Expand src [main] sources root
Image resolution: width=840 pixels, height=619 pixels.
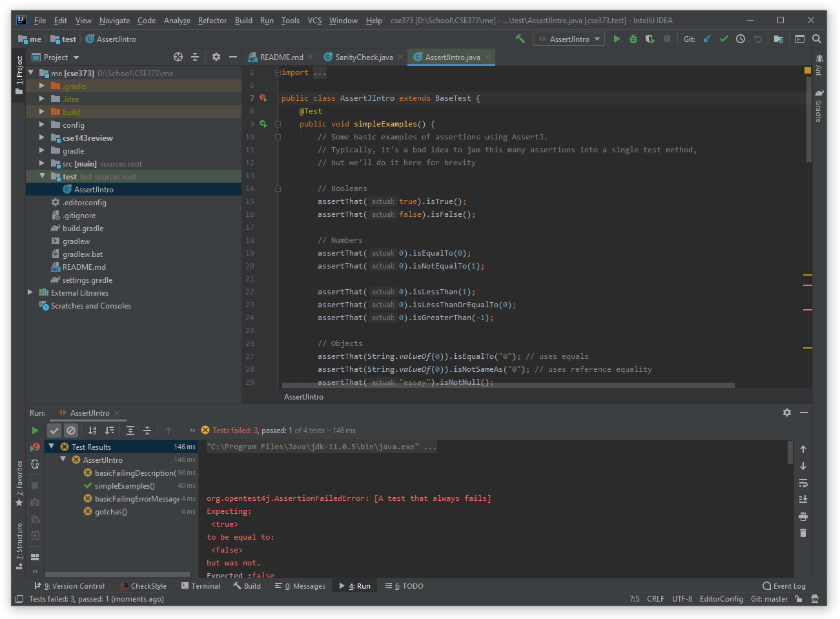[x=42, y=163]
